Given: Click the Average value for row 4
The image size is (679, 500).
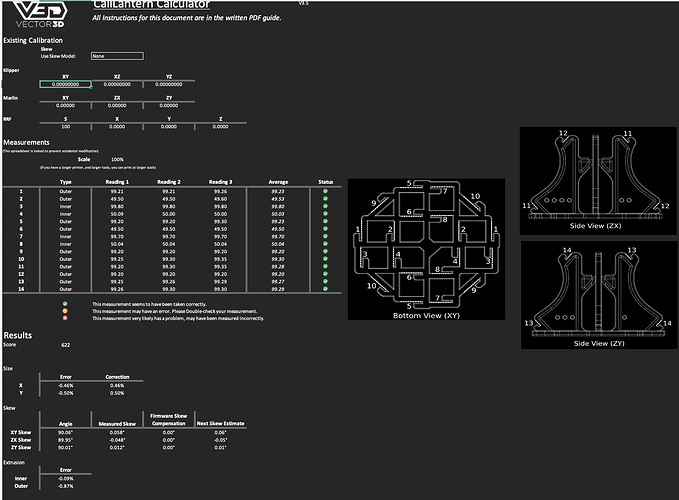Looking at the screenshot, I should tap(278, 214).
